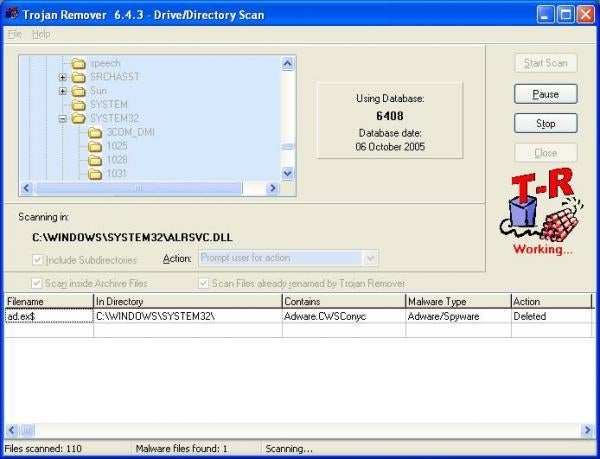Open the File menu

point(15,34)
